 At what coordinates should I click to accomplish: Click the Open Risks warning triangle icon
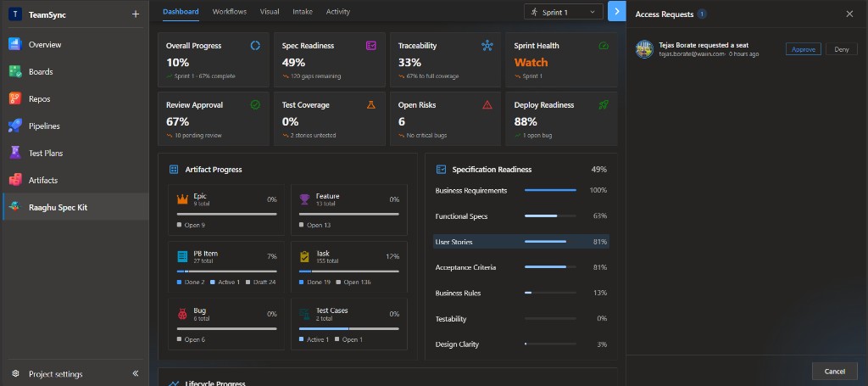[x=487, y=104]
